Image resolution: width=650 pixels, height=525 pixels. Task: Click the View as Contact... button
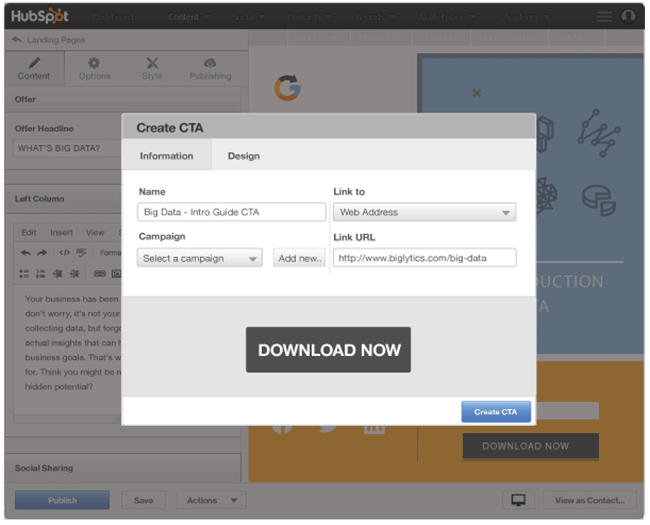[x=589, y=500]
